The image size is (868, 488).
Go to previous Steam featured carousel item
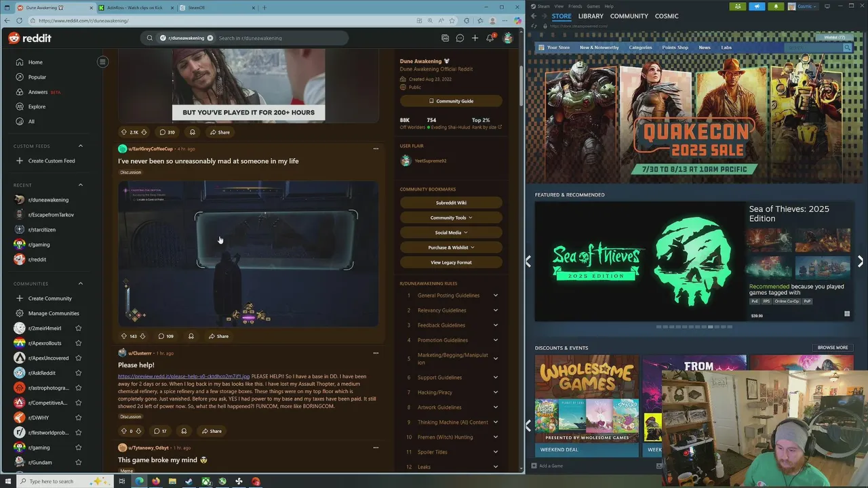click(x=528, y=261)
